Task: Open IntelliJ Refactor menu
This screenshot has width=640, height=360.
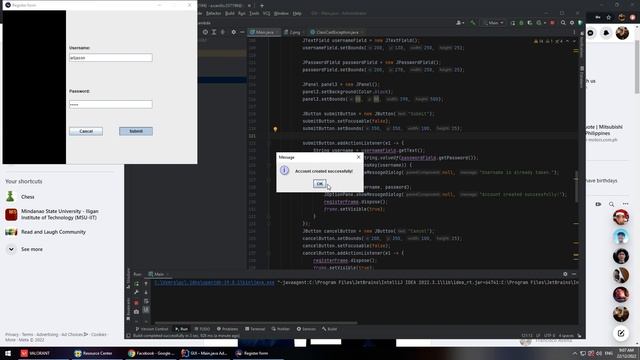Action: [213, 13]
